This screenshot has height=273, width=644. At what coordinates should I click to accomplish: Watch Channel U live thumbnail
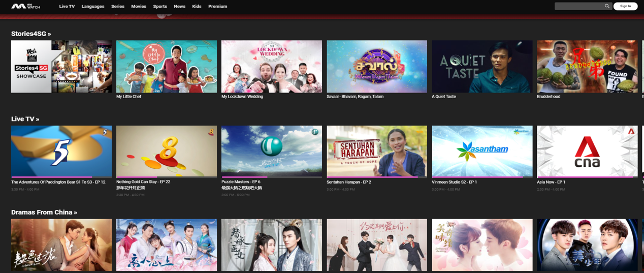(x=272, y=151)
